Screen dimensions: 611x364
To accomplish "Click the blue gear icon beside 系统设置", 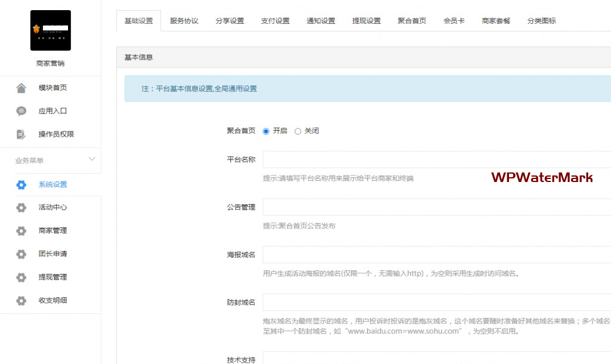I will click(21, 185).
